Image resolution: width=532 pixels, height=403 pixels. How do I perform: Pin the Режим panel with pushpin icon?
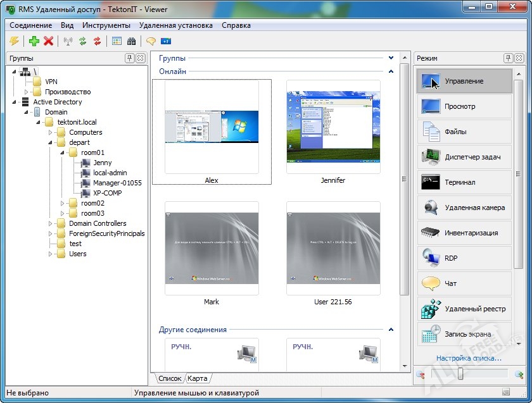(x=508, y=58)
